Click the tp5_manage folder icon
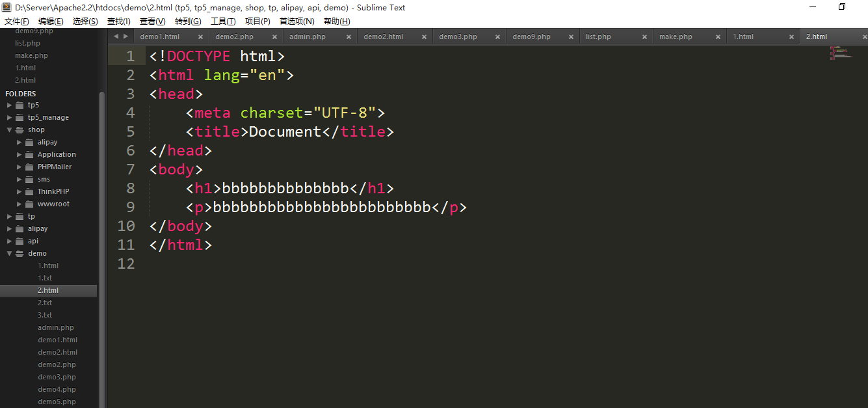Viewport: 868px width, 408px height. 20,118
